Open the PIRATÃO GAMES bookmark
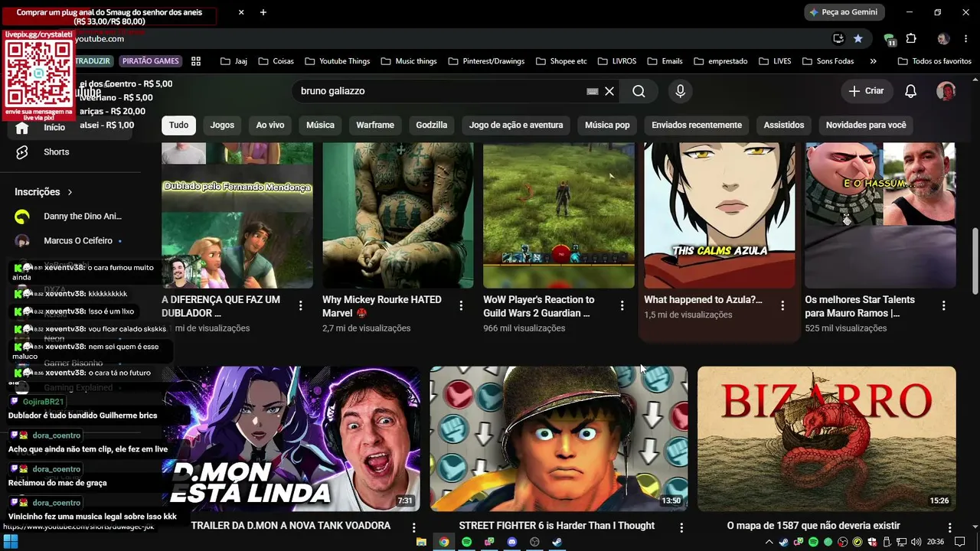 pyautogui.click(x=150, y=61)
